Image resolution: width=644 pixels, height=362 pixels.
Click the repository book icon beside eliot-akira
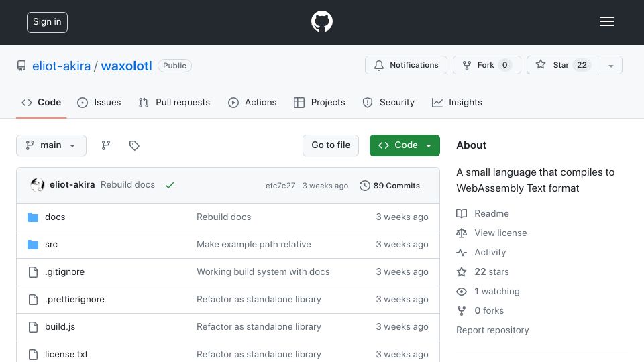21,66
